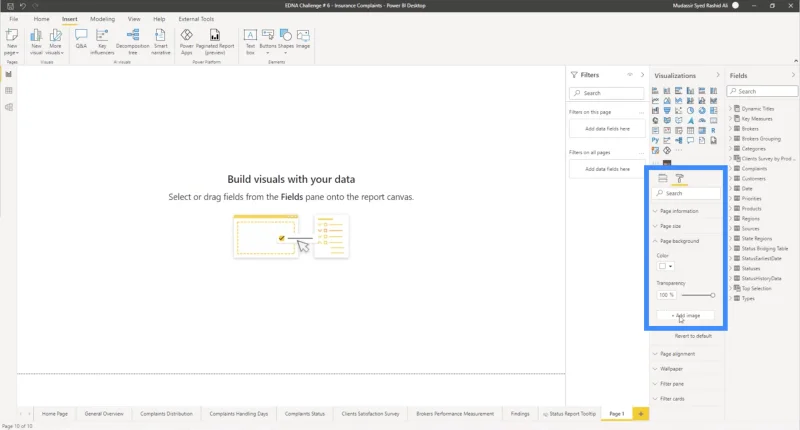Click the Transparency 100 % value box
800x430 pixels.
(666, 295)
